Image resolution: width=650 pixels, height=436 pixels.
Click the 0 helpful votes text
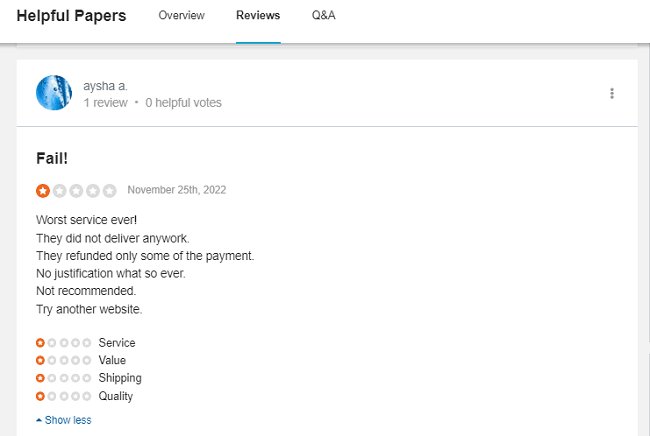tap(183, 103)
